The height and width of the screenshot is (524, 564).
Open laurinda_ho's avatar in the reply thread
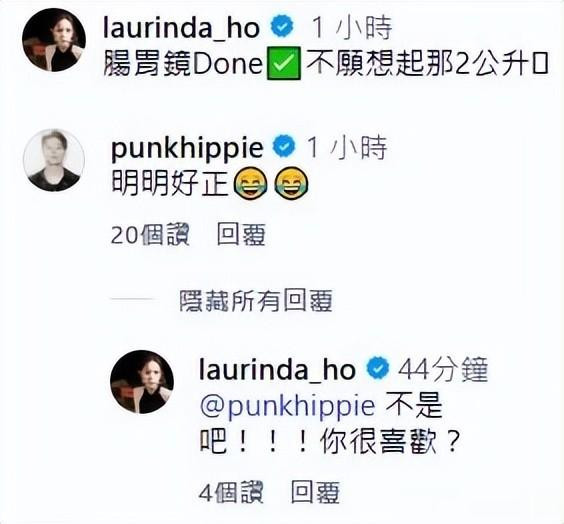[142, 382]
